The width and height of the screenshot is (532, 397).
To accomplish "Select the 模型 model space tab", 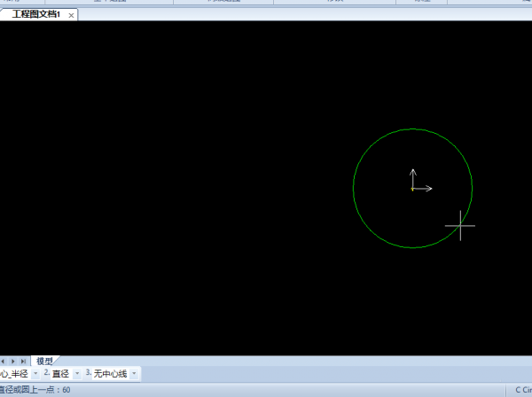I will coord(44,362).
